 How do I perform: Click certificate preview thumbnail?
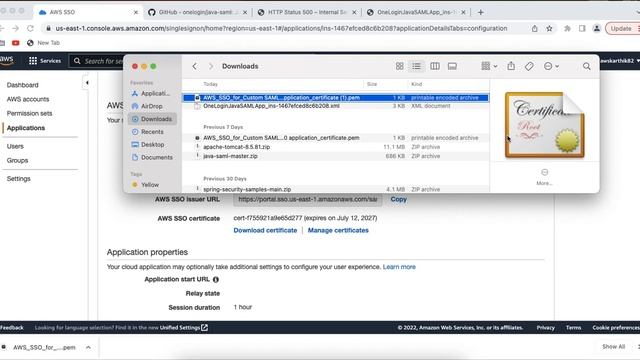point(544,124)
